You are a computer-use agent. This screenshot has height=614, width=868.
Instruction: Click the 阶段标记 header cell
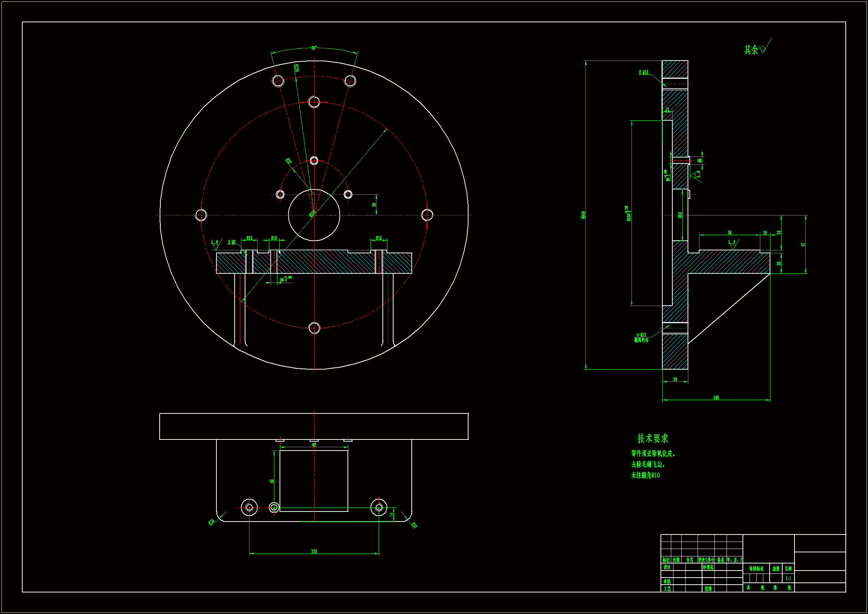(x=757, y=569)
